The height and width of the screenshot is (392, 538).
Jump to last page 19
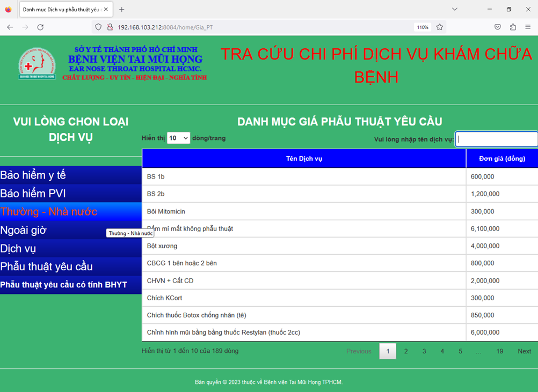point(499,351)
